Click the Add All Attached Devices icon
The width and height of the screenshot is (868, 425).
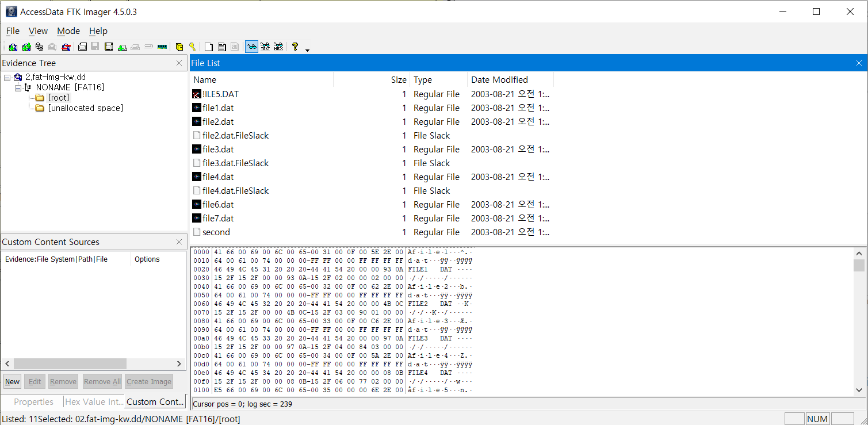coord(26,47)
